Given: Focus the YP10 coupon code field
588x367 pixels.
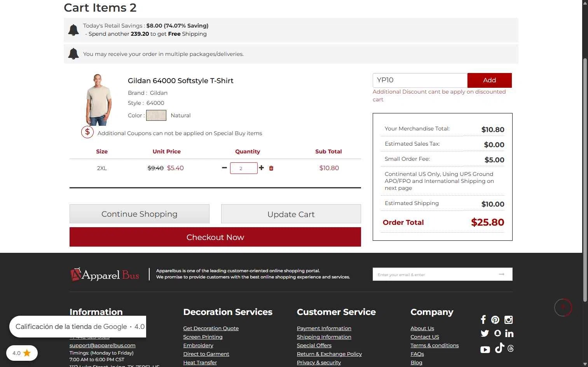Looking at the screenshot, I should [420, 80].
